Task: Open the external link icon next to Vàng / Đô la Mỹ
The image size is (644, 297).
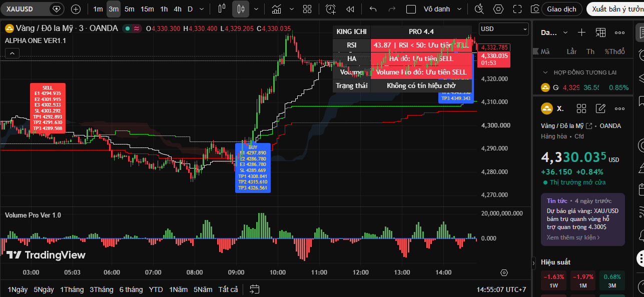Action: [589, 126]
